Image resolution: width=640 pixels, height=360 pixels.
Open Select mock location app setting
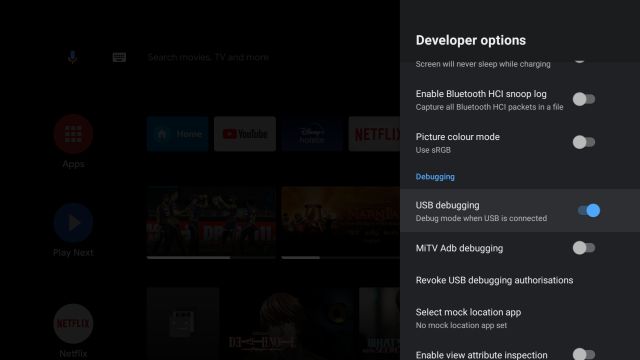[520, 318]
